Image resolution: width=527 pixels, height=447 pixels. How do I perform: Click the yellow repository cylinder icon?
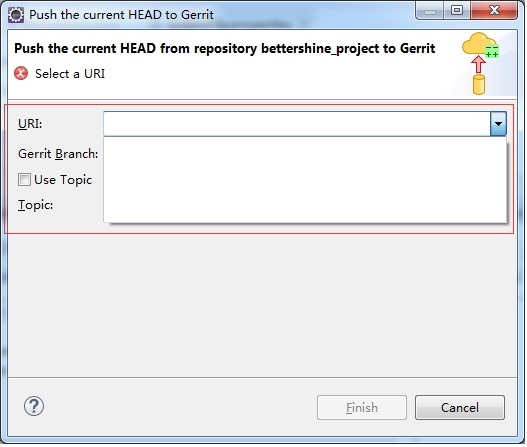click(x=479, y=84)
